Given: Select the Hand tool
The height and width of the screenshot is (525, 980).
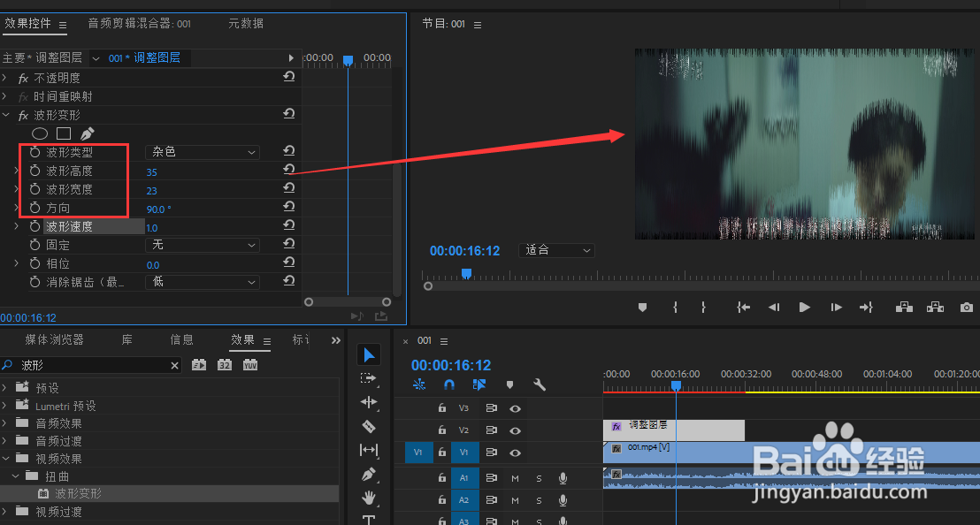Looking at the screenshot, I should coord(369,498).
